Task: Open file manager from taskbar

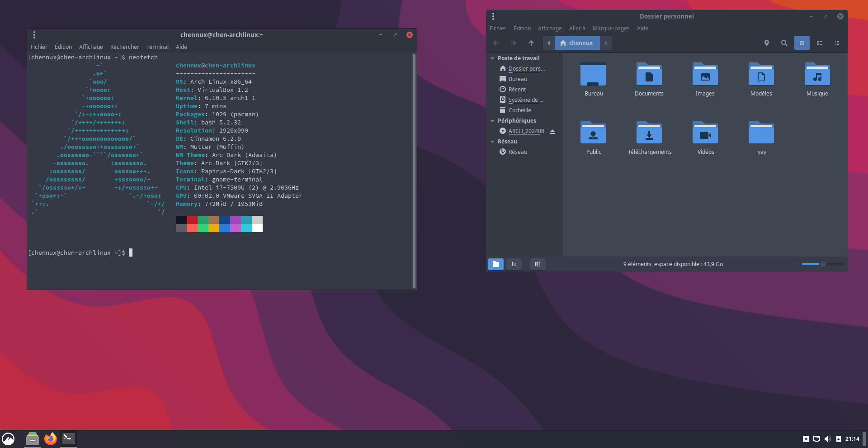Action: (x=32, y=439)
